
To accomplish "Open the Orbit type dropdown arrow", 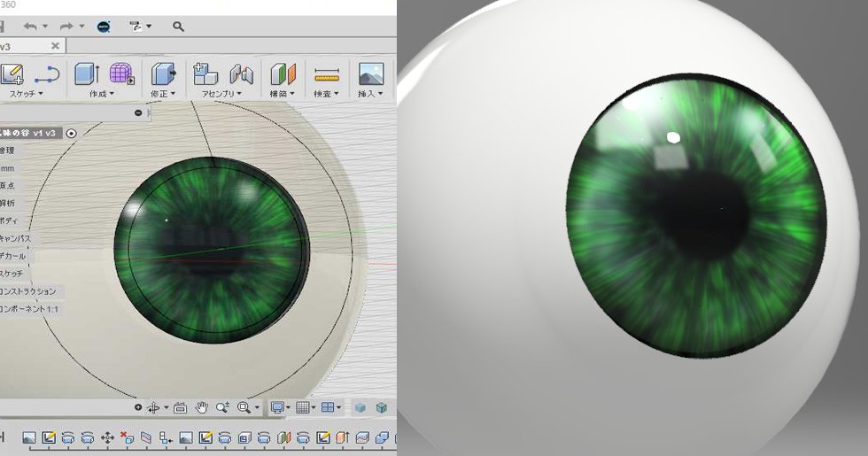I will pyautogui.click(x=167, y=408).
